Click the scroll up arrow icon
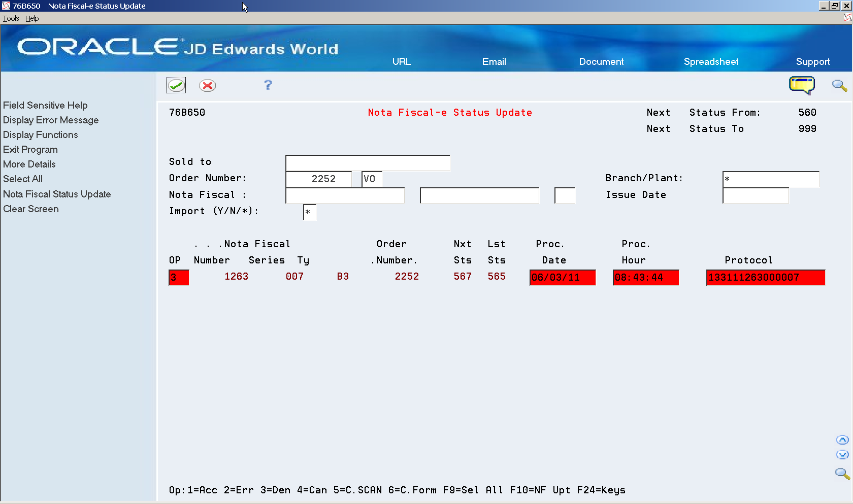The width and height of the screenshot is (853, 504). (842, 440)
